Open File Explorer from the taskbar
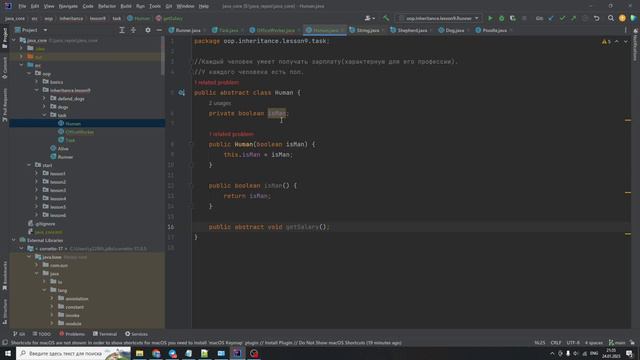This screenshot has height=360, width=640. click(x=140, y=353)
